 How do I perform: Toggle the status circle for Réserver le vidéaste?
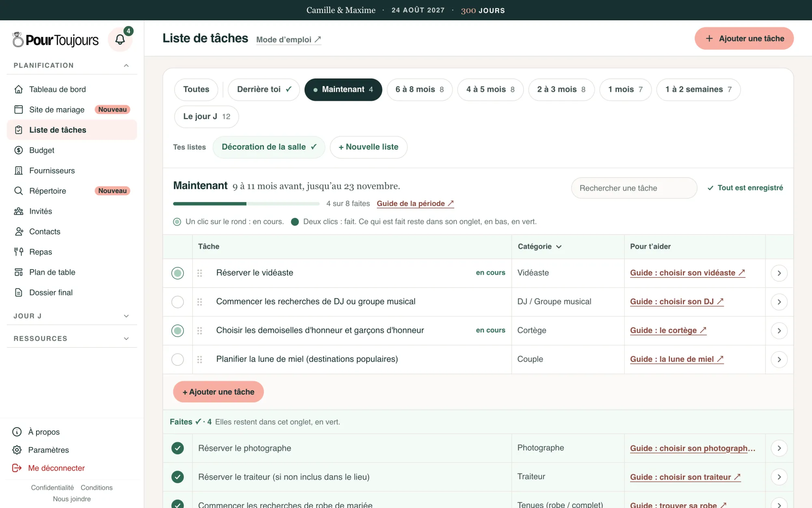coord(177,273)
